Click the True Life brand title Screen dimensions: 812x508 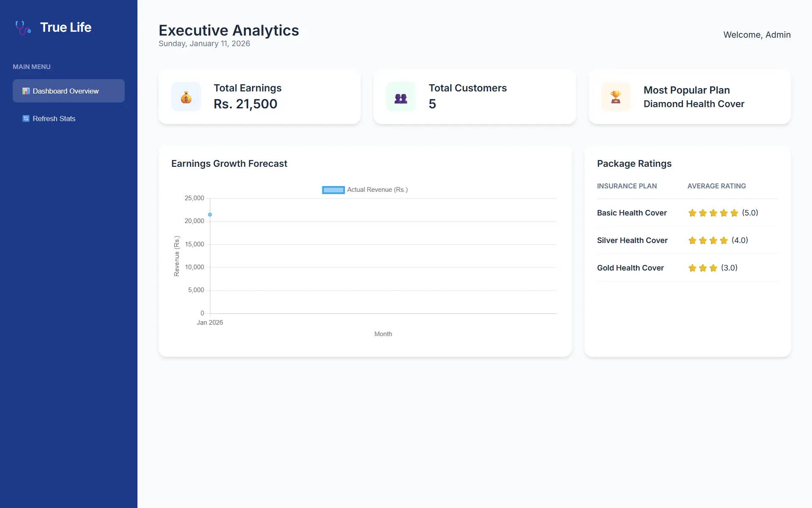coord(66,28)
